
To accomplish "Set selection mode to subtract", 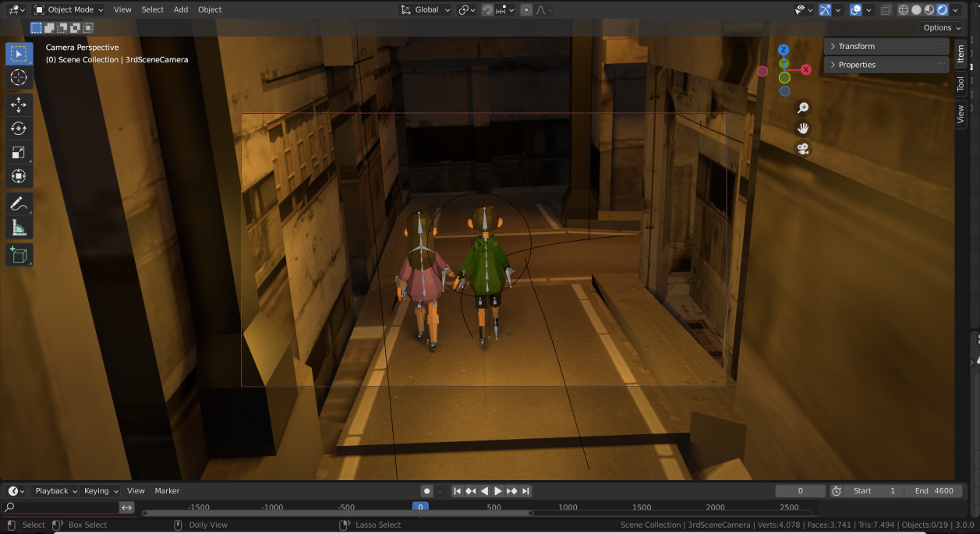I will [x=62, y=28].
